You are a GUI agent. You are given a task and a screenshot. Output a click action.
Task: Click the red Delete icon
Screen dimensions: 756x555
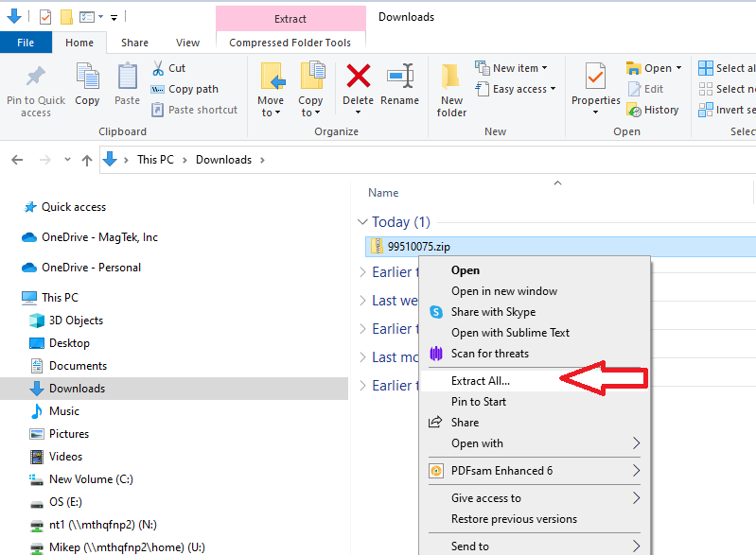(359, 77)
